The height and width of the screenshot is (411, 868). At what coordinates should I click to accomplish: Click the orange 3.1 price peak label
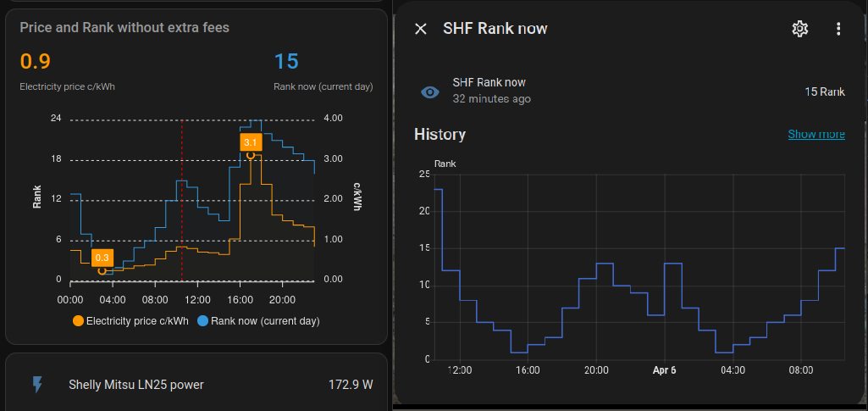(251, 142)
